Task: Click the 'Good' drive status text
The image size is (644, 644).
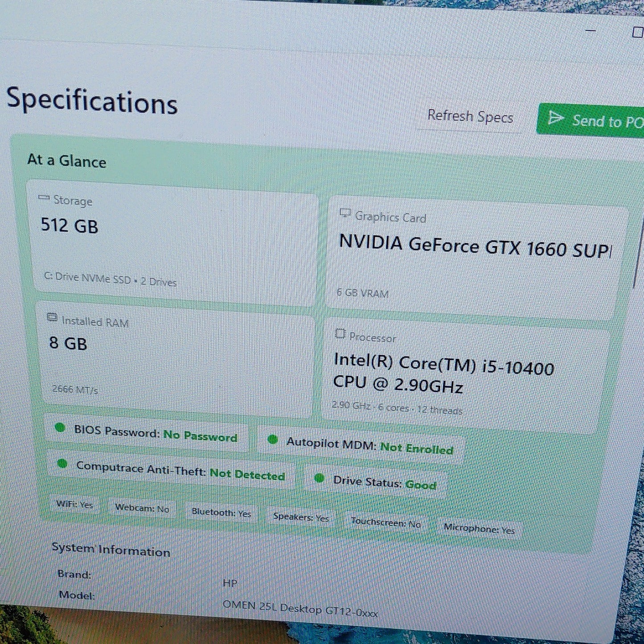Action: (x=420, y=484)
